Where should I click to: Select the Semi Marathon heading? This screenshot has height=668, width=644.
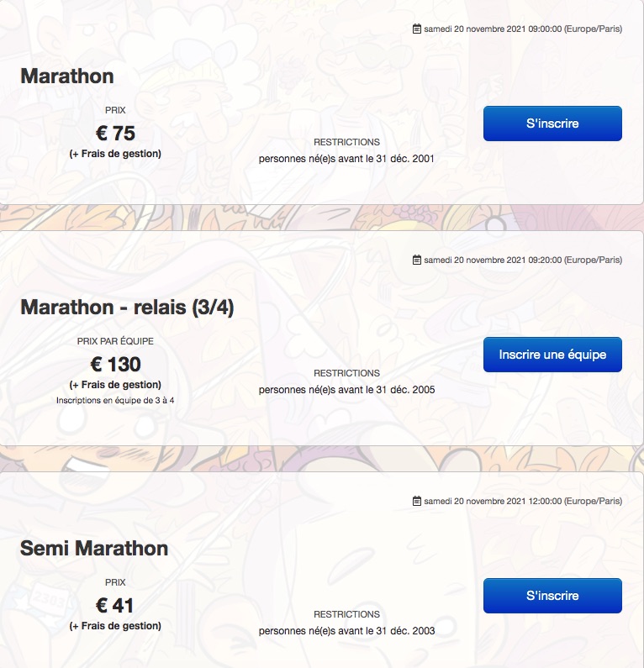coord(94,549)
